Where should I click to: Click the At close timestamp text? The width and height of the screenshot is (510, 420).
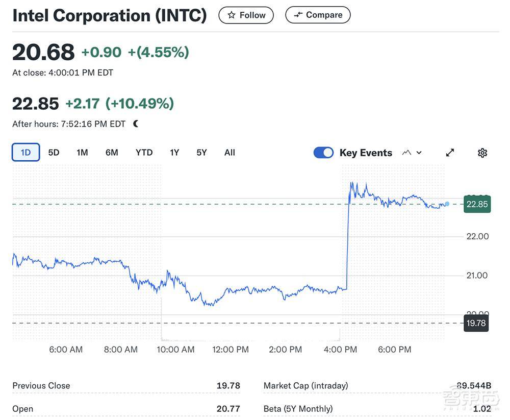pyautogui.click(x=63, y=72)
